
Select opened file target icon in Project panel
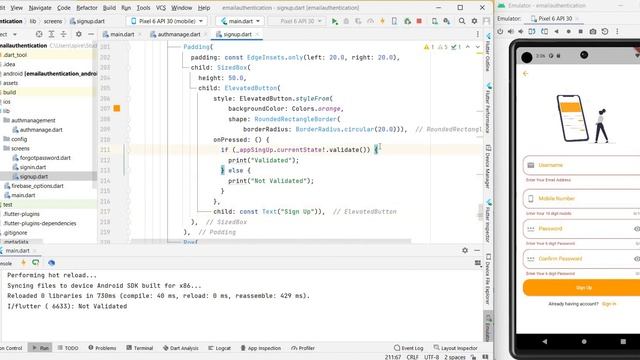pos(39,34)
